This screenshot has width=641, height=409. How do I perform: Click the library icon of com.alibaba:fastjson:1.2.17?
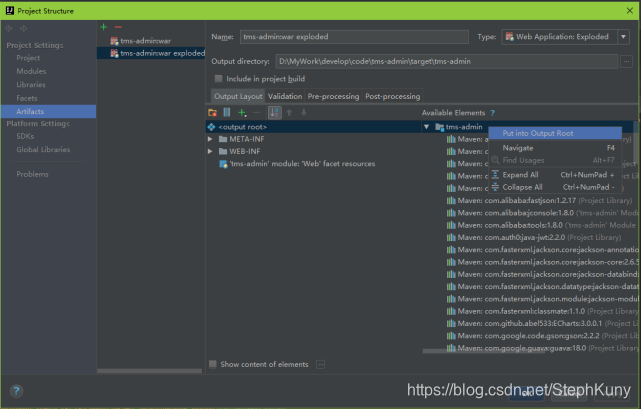[x=451, y=200]
